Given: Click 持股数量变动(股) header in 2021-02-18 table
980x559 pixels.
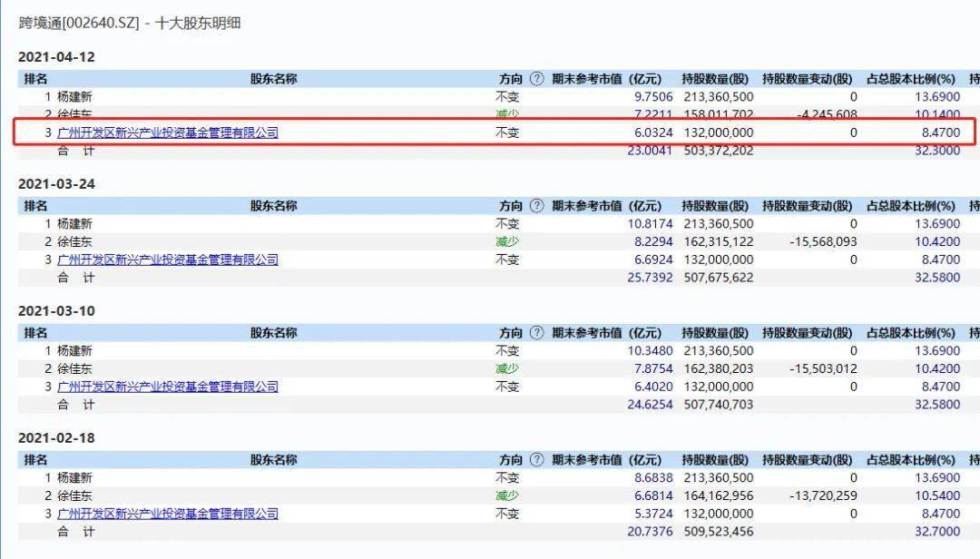Looking at the screenshot, I should coord(808,460).
